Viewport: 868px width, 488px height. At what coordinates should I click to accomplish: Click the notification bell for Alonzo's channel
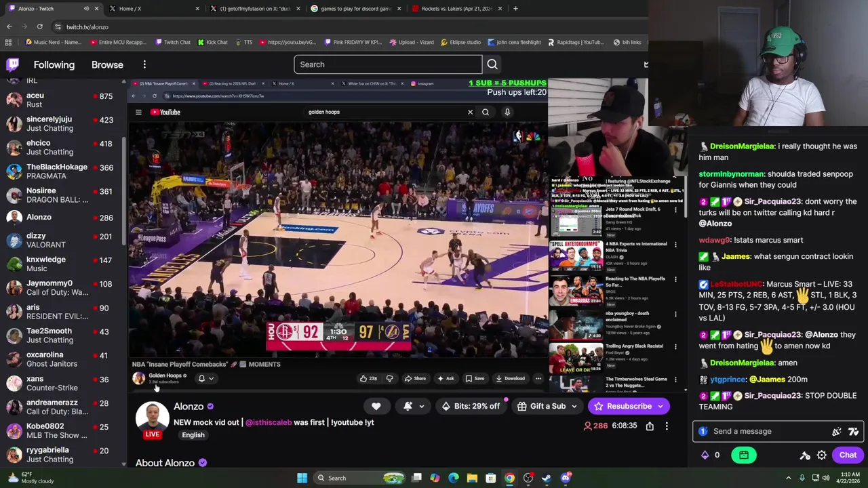tap(408, 406)
